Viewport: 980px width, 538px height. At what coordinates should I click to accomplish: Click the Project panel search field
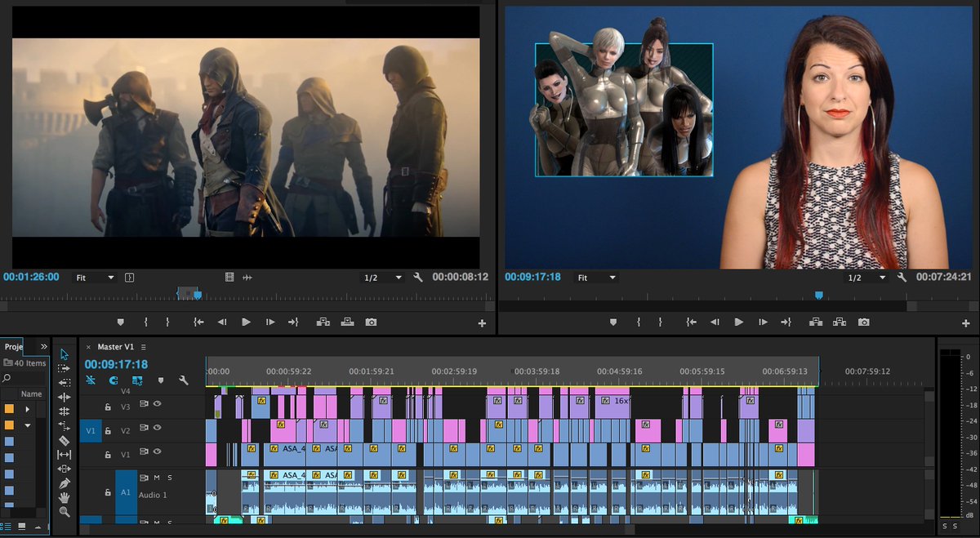[x=24, y=378]
